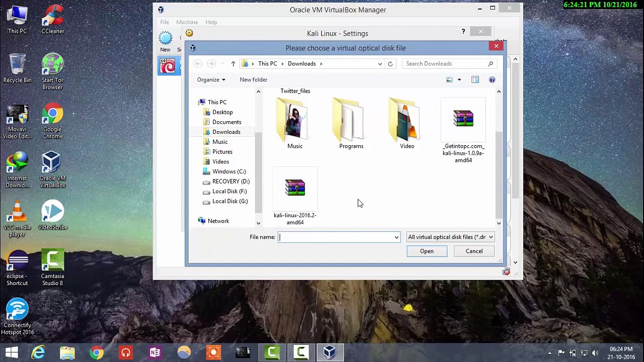
Task: Open File name history dropdown arrow
Action: (x=396, y=237)
